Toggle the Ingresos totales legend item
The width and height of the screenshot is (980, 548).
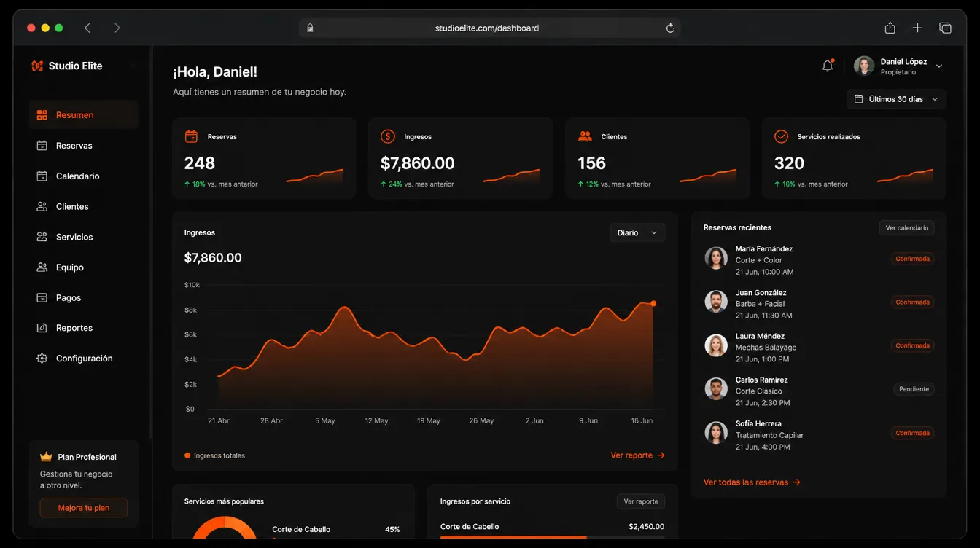tap(214, 455)
